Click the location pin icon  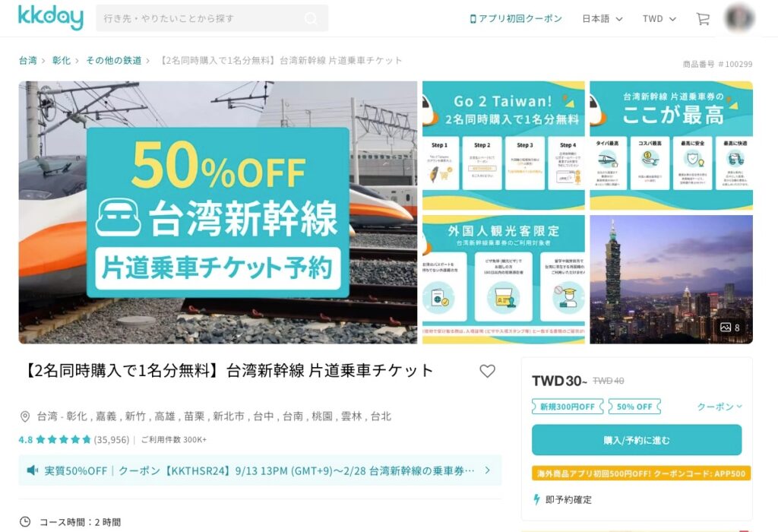coord(25,416)
